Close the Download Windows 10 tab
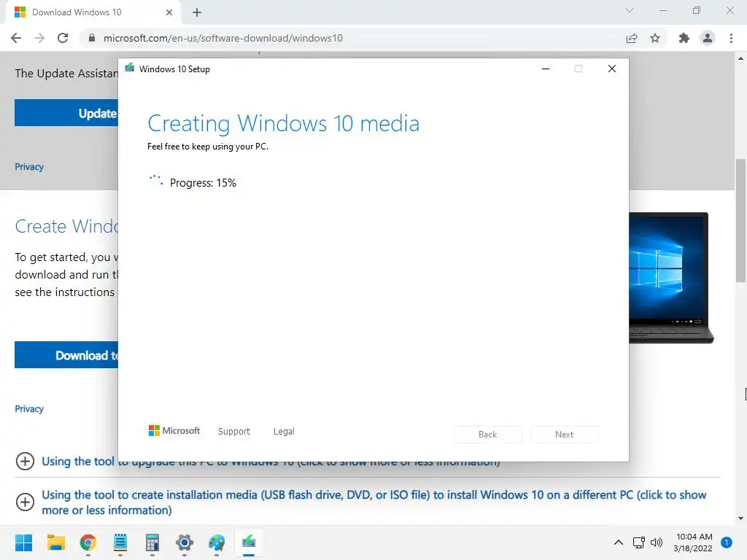 pyautogui.click(x=169, y=12)
